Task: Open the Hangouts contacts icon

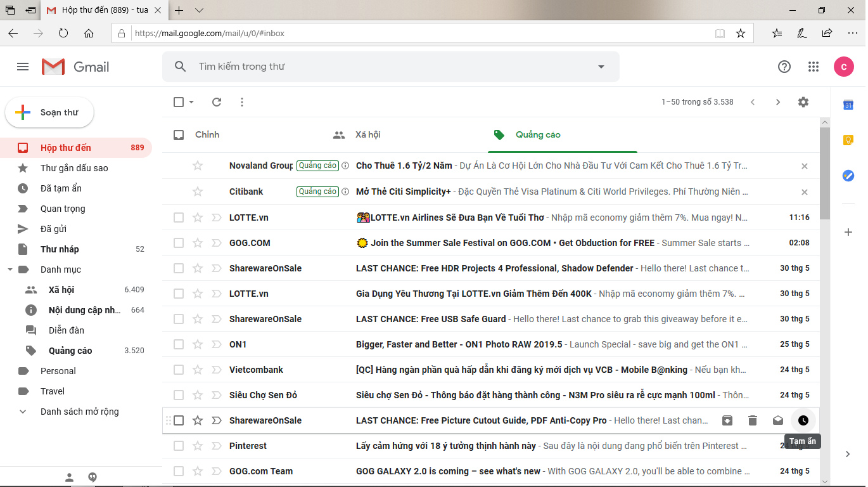Action: (x=70, y=477)
